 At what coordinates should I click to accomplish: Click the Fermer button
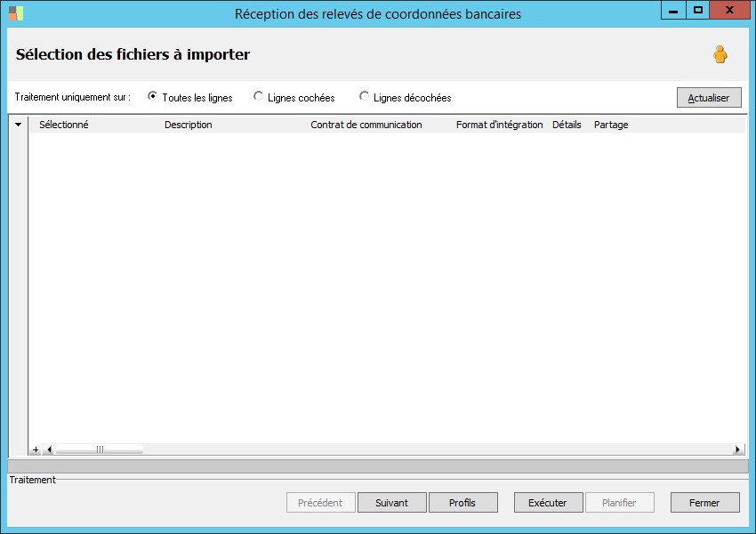pyautogui.click(x=705, y=503)
